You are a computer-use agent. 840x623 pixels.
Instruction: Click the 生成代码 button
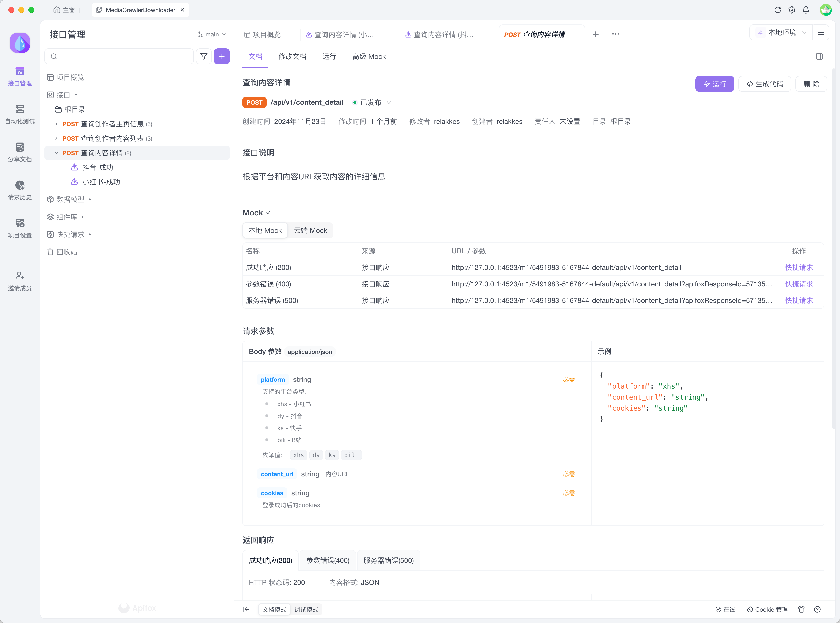coord(764,84)
